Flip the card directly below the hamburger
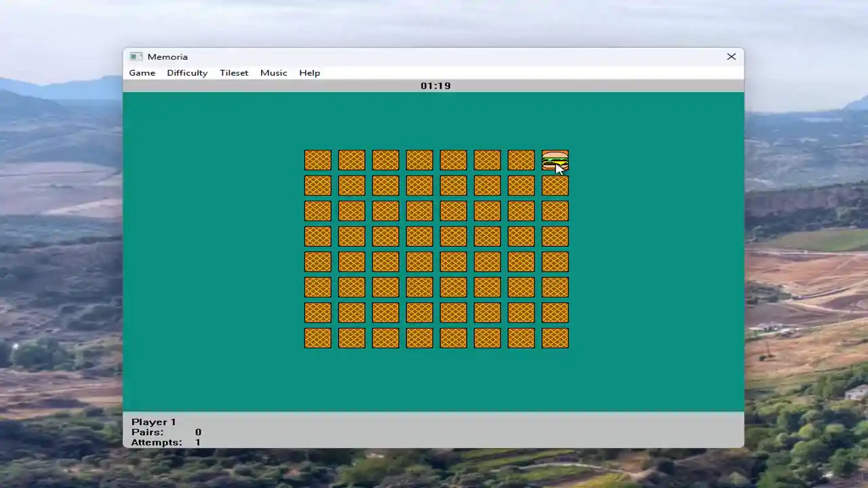The image size is (868, 488). click(x=555, y=186)
